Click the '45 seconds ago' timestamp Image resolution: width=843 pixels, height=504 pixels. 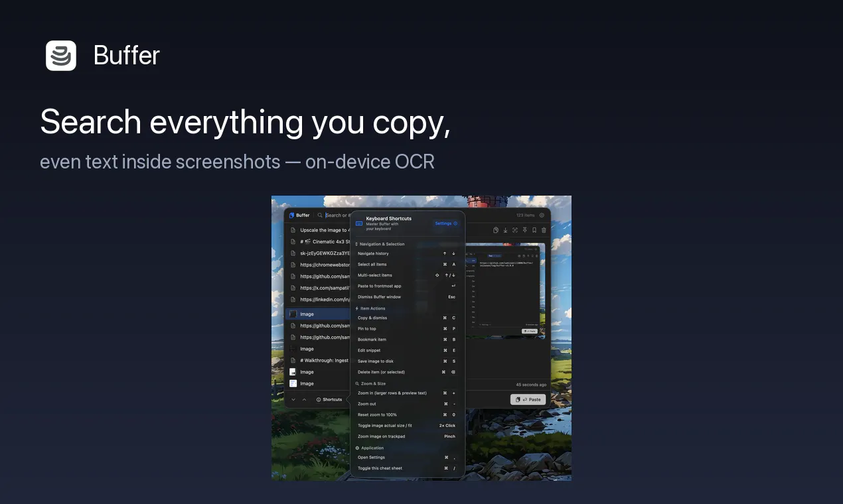point(531,385)
